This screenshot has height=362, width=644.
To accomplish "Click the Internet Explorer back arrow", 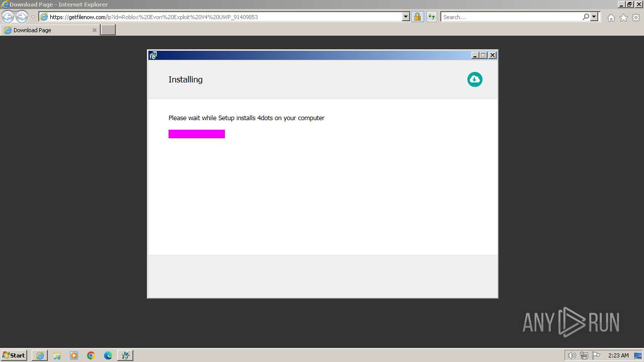I will pyautogui.click(x=8, y=17).
